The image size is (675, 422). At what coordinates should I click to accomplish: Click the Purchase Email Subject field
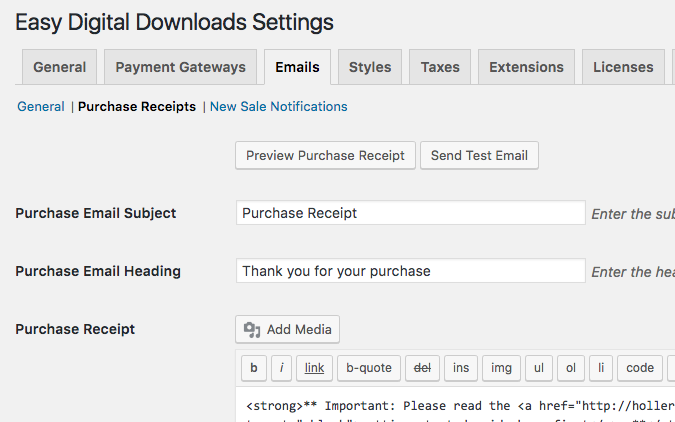coord(411,213)
